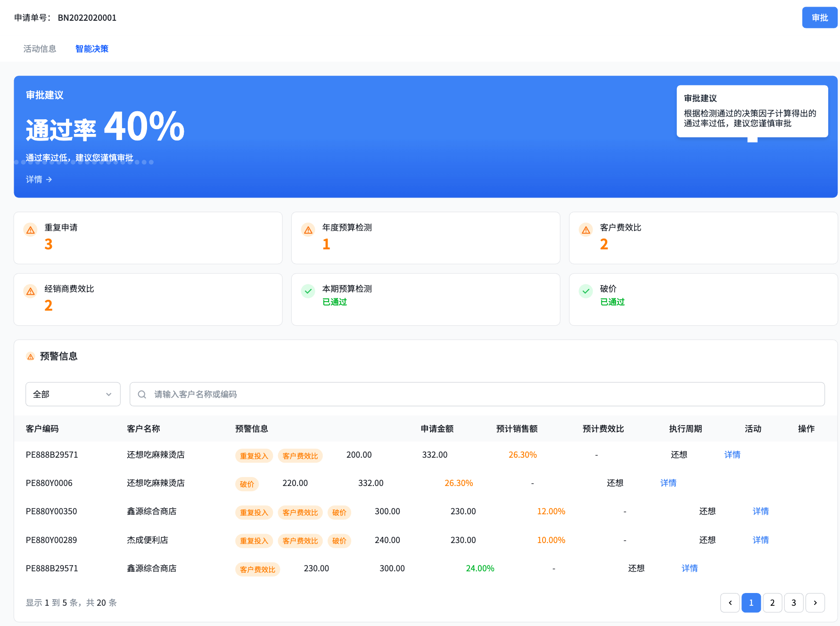840x626 pixels.
Task: Open 详情 for customer PE880Y00350
Action: [x=760, y=511]
